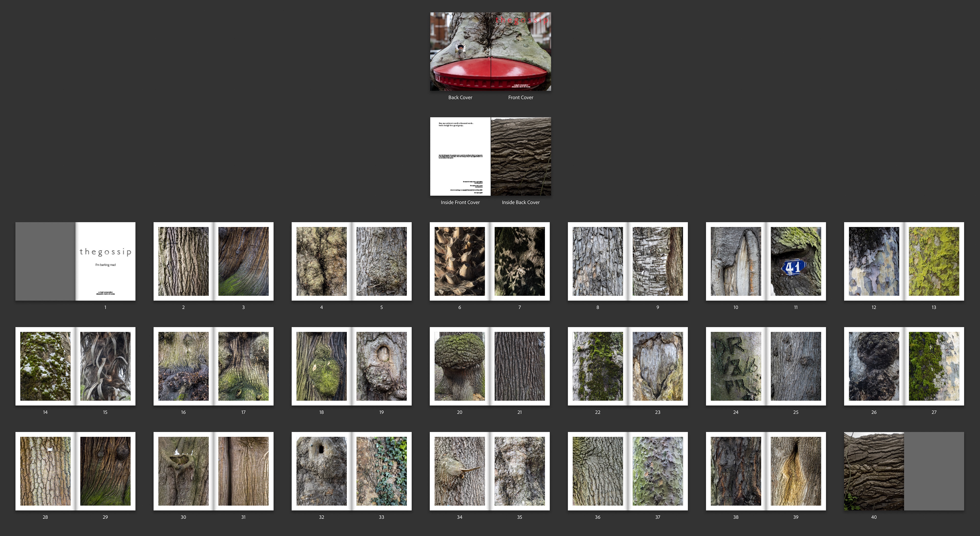Click the page 28 number label

(x=45, y=517)
